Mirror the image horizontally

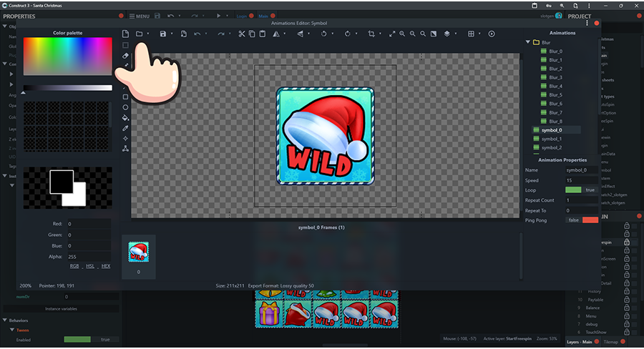pos(276,34)
